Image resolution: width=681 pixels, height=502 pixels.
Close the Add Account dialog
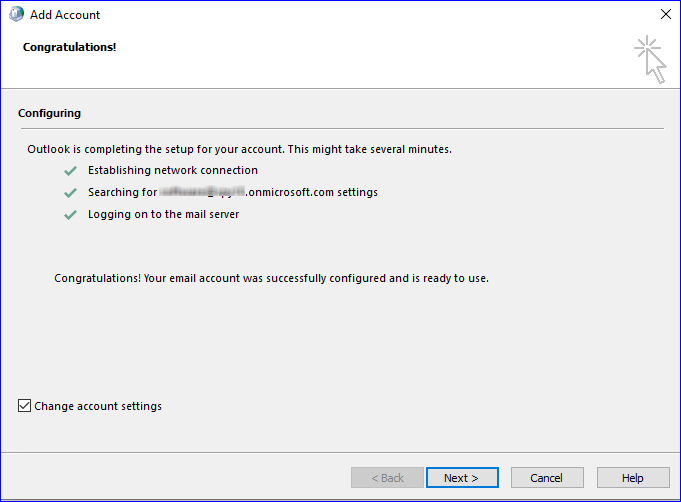665,14
